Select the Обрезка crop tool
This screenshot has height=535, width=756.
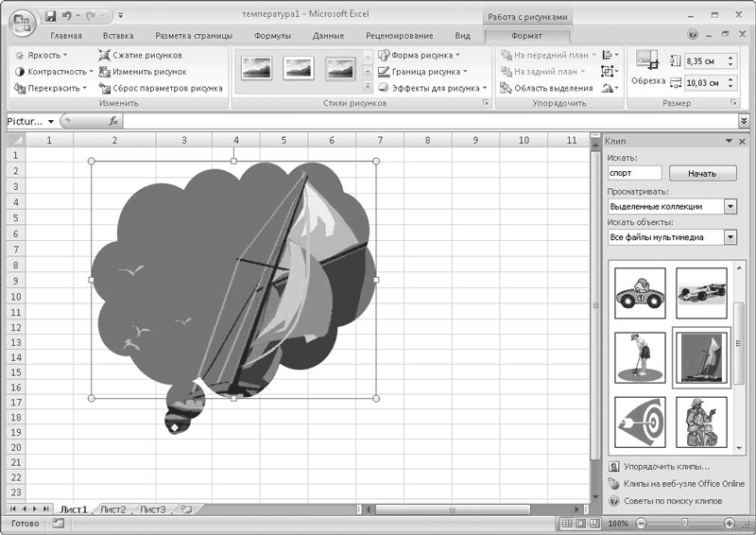click(x=647, y=67)
